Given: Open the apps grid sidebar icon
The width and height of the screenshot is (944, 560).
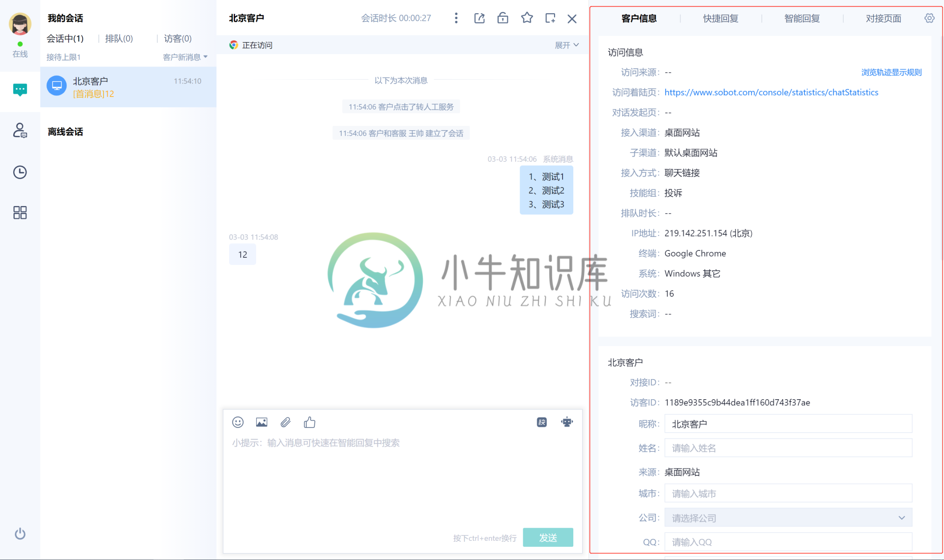Looking at the screenshot, I should (20, 212).
